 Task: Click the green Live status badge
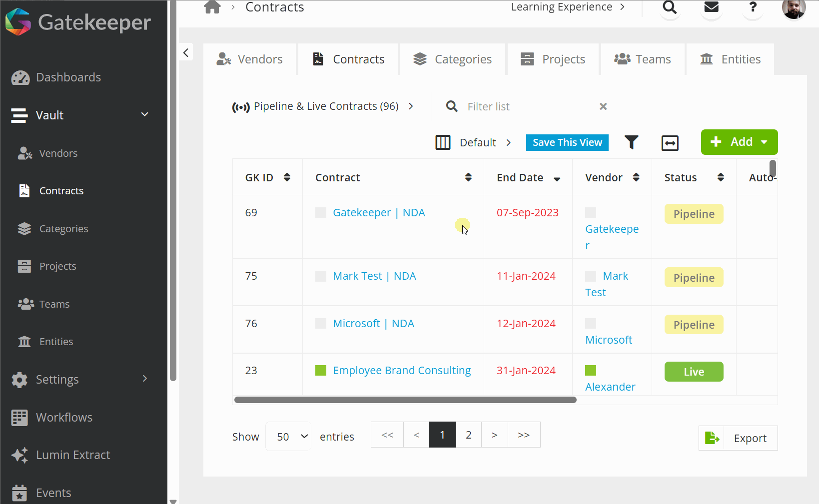click(x=694, y=372)
